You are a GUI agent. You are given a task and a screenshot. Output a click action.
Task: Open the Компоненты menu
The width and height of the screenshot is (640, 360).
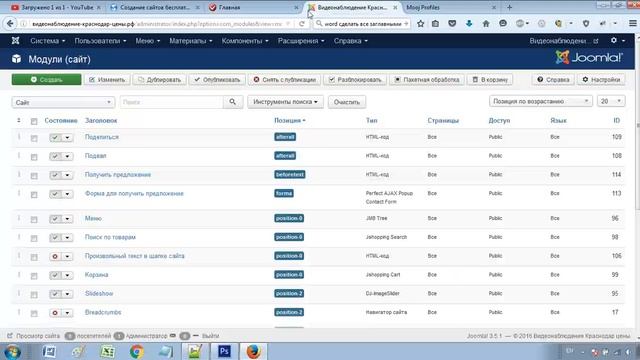[245, 41]
